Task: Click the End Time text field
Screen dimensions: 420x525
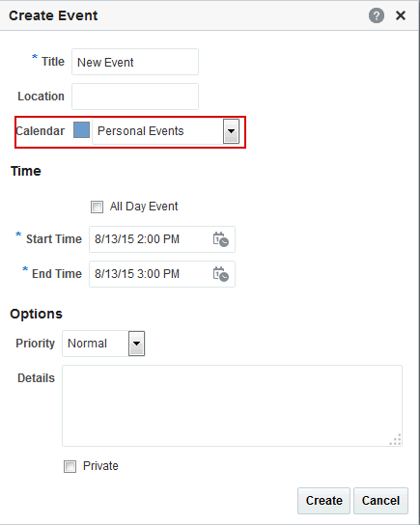Action: click(x=150, y=274)
